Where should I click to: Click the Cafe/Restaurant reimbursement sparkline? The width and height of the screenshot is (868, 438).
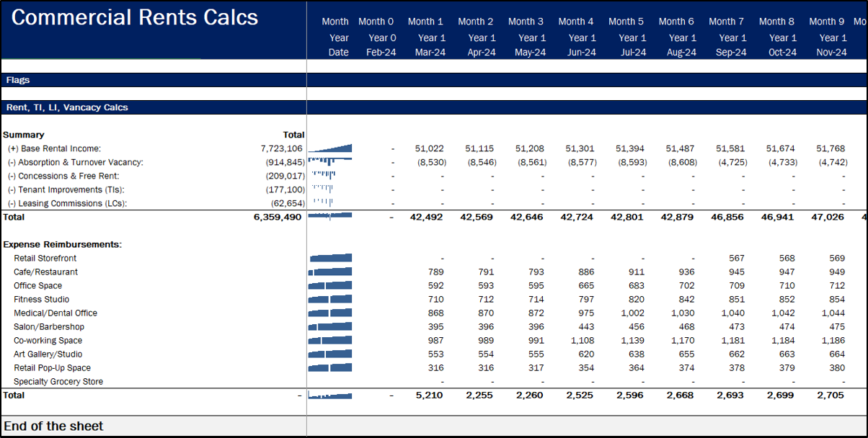330,272
